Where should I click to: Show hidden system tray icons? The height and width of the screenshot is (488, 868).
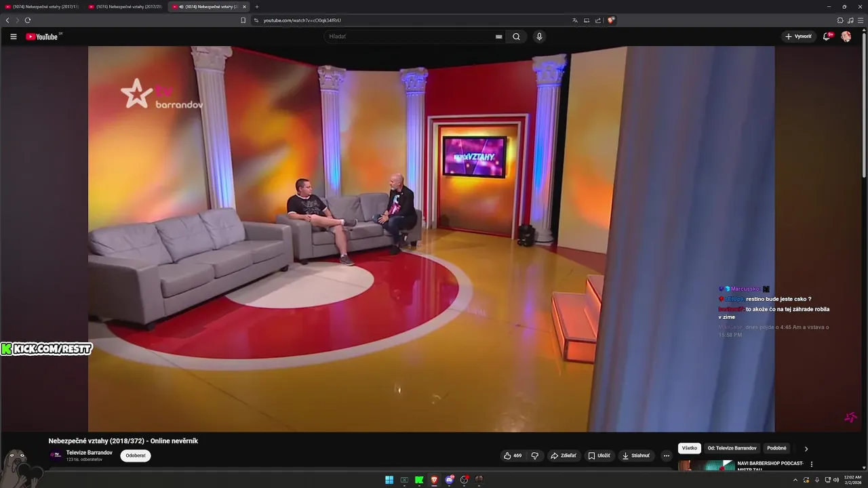pos(795,480)
